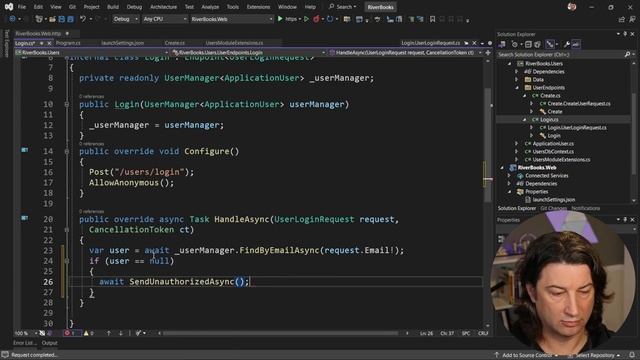Screen dimensions: 640x360
Task: Click the warning count indicator
Action: [89, 333]
